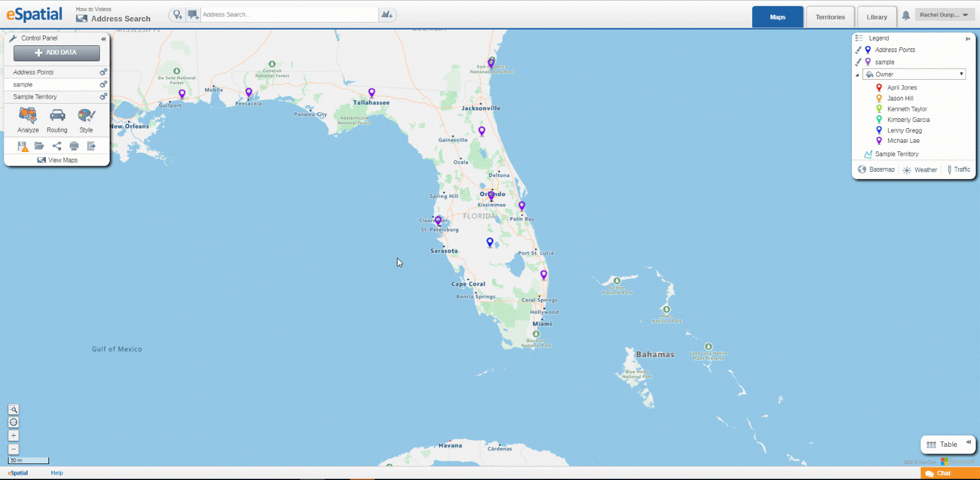Click the View Maps button
Image resolution: width=980 pixels, height=480 pixels.
pyautogui.click(x=57, y=160)
